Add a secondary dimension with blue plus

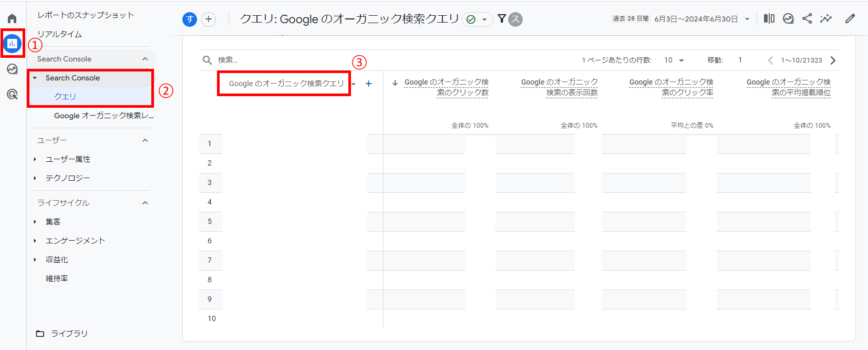click(369, 84)
